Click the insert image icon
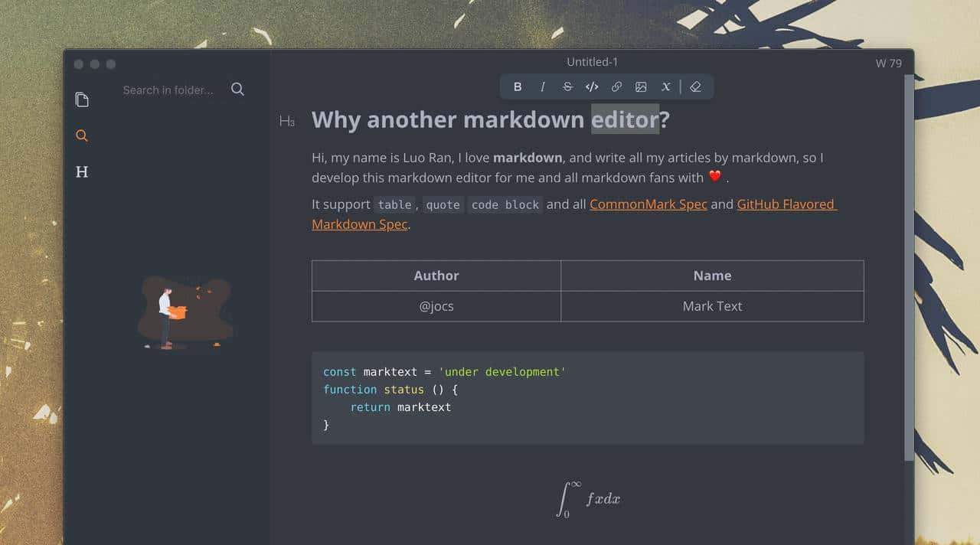Viewport: 980px width, 545px height. (x=641, y=86)
